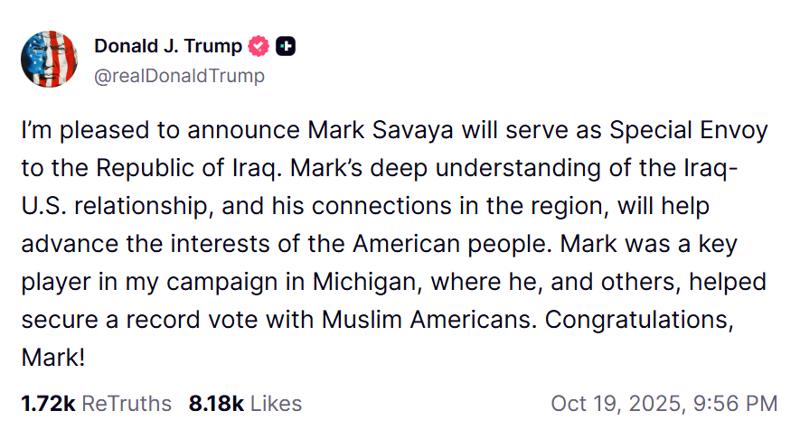Open Donald J. Trump's profile avatar

click(x=50, y=60)
